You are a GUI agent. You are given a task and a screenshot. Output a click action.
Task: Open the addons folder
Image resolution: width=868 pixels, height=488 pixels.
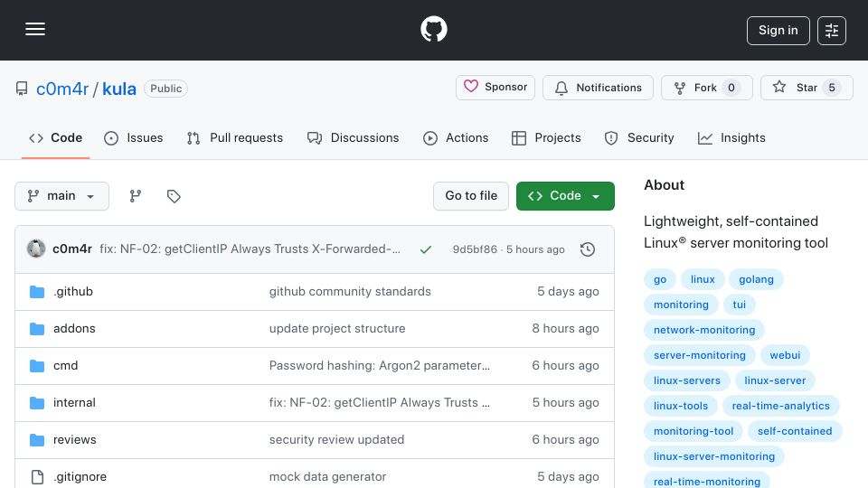pos(74,329)
